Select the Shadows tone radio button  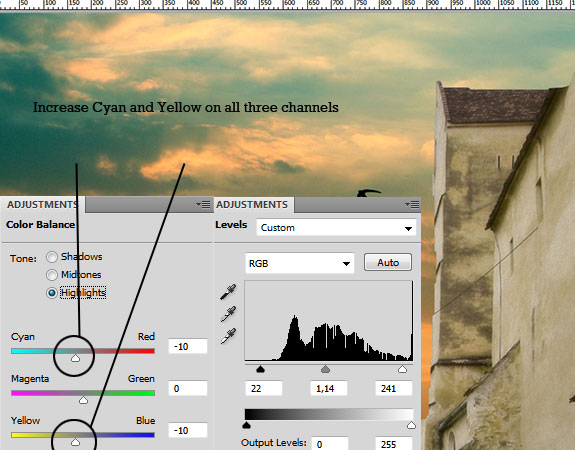[x=52, y=257]
